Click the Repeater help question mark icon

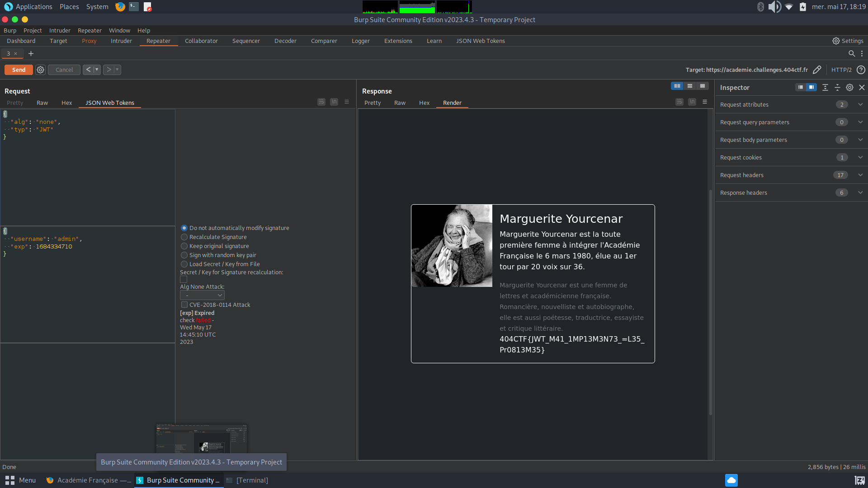(861, 70)
